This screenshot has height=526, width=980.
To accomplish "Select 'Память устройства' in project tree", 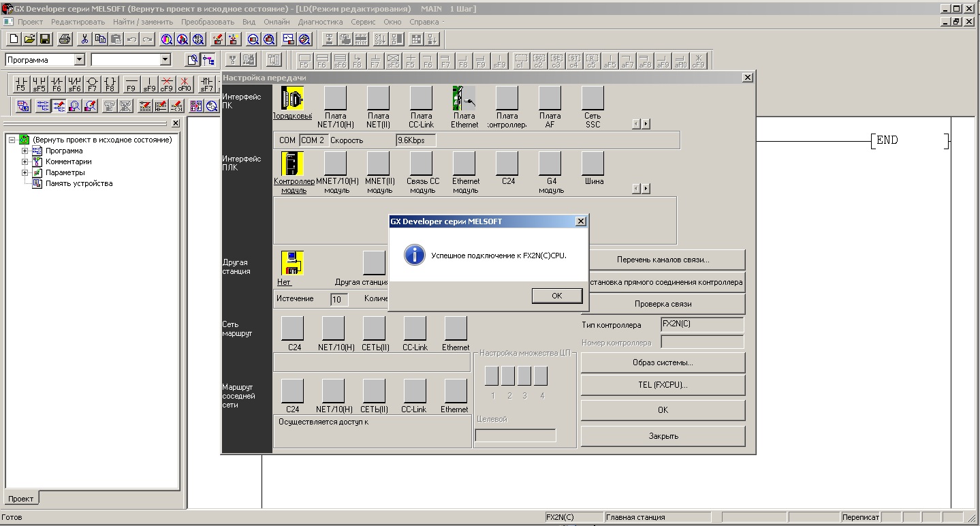I will pyautogui.click(x=79, y=184).
